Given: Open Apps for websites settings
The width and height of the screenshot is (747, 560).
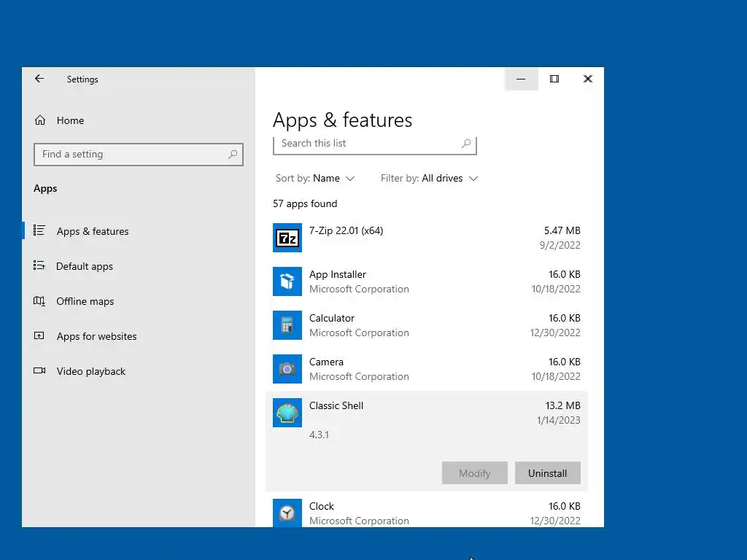Looking at the screenshot, I should tap(96, 336).
